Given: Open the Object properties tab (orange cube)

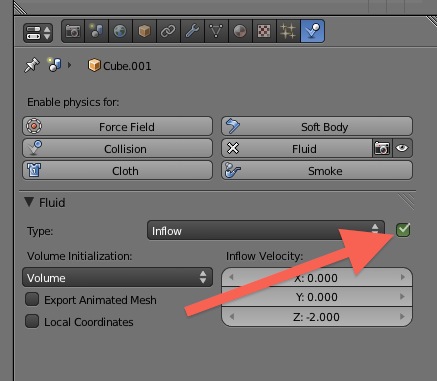Looking at the screenshot, I should coord(144,31).
